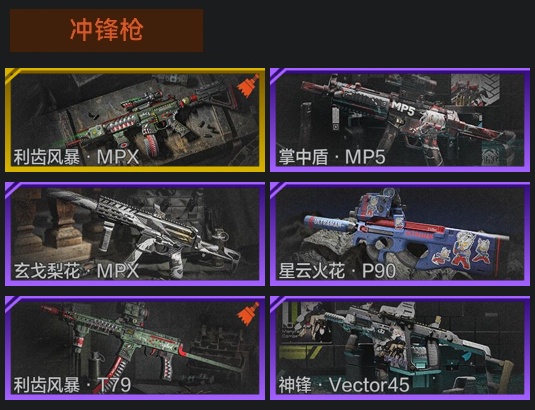
Task: Click the gold corner tag on 利齿风暴·MPX
Action: [x=12, y=73]
